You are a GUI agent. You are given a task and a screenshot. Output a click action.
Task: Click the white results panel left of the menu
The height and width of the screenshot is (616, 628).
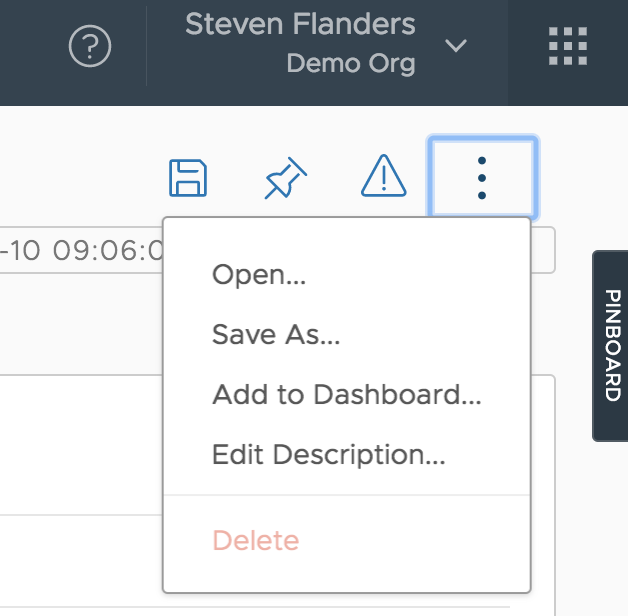click(80, 450)
